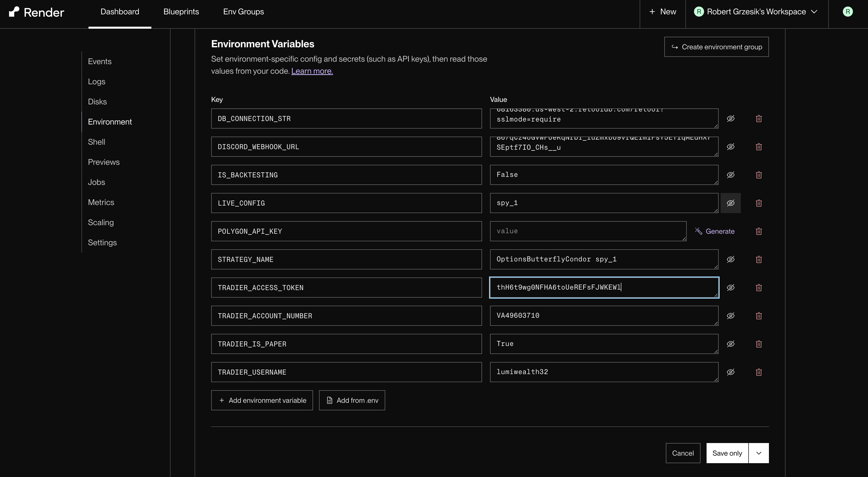Open the New resource menu
This screenshot has height=477, width=868.
[x=663, y=12]
